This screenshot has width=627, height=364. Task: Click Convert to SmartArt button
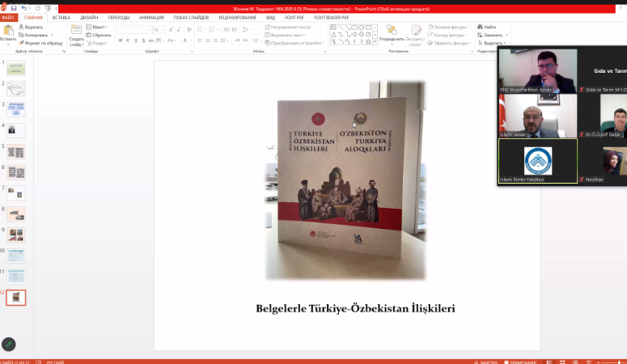pyautogui.click(x=294, y=43)
